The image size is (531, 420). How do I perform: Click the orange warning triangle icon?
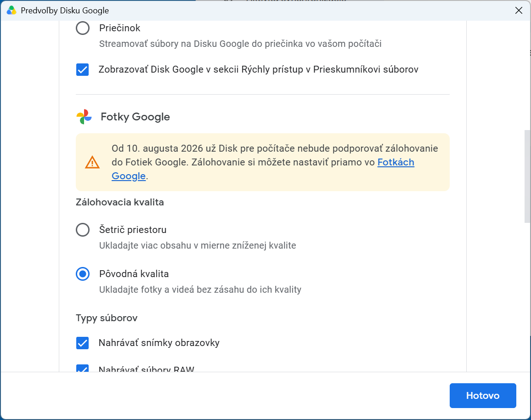[92, 163]
